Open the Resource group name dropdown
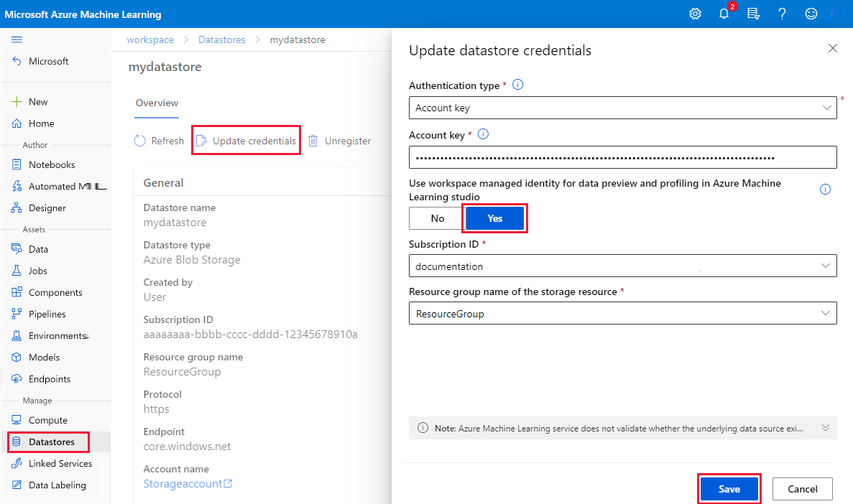853x504 pixels. (x=623, y=313)
